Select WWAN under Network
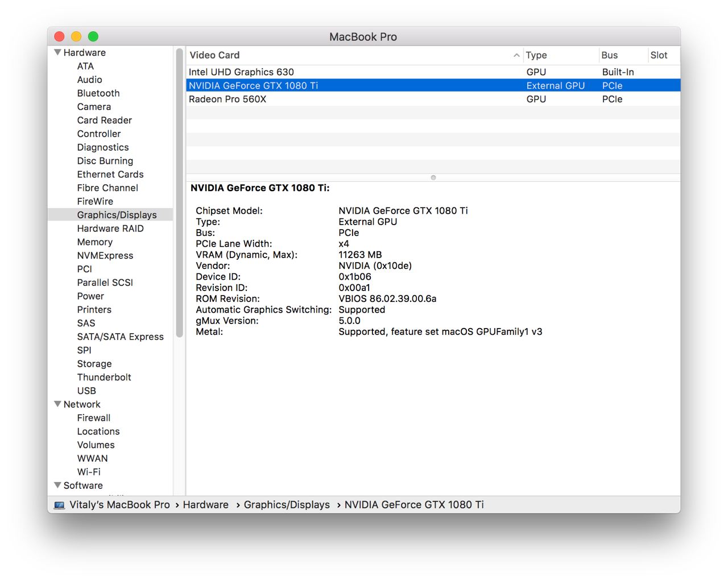The image size is (728, 581). pos(92,458)
